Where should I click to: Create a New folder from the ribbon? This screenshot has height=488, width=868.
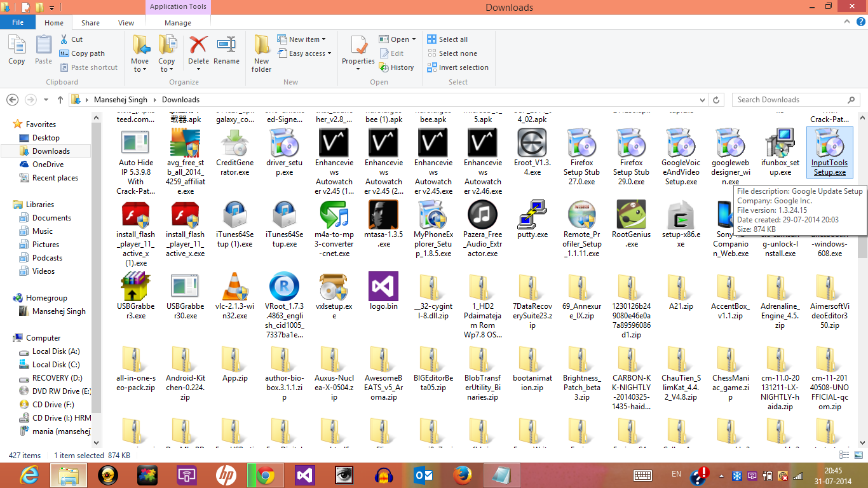pyautogui.click(x=261, y=53)
